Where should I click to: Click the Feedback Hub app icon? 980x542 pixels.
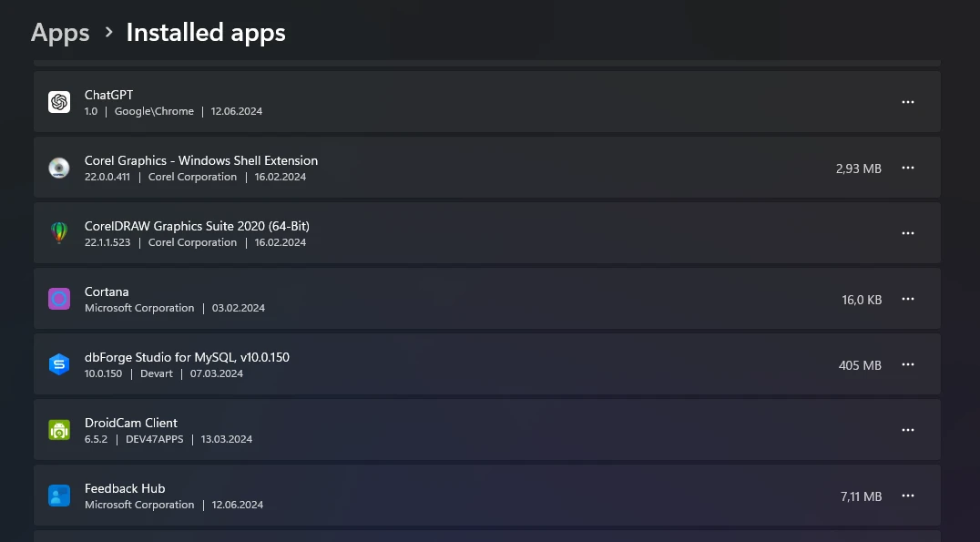pyautogui.click(x=59, y=496)
